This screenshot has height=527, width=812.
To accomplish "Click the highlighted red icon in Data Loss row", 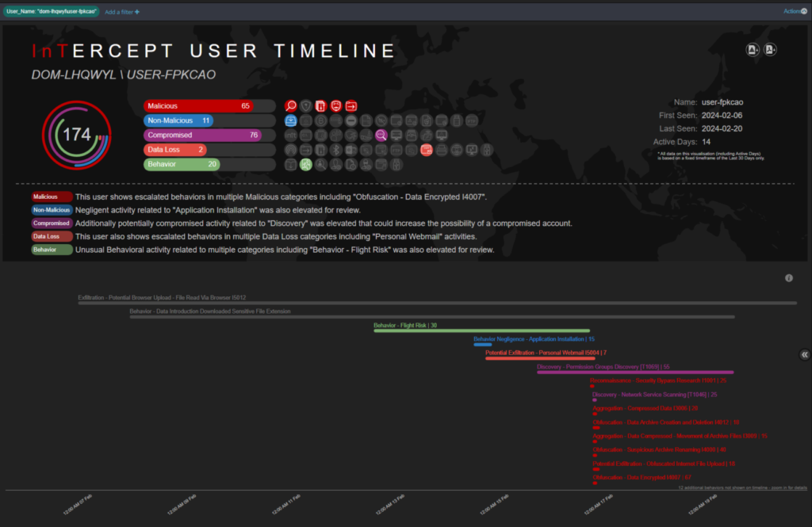I will pyautogui.click(x=427, y=150).
